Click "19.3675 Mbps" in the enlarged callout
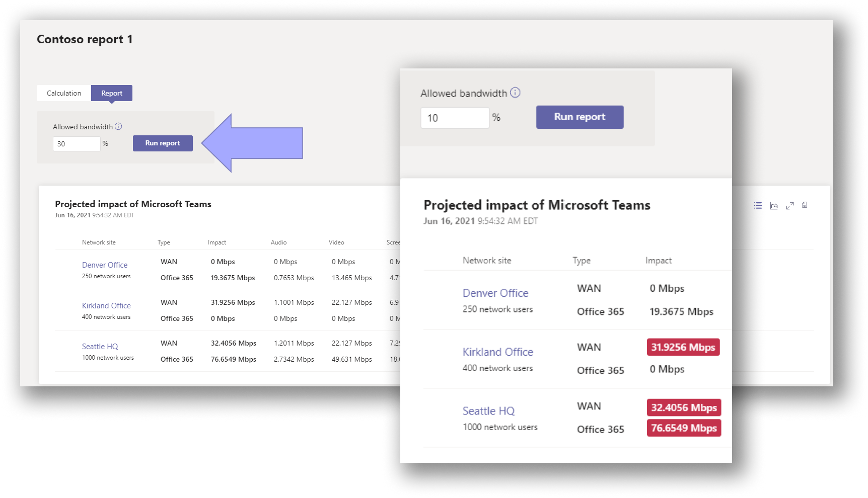This screenshot has height=498, width=868. tap(682, 312)
